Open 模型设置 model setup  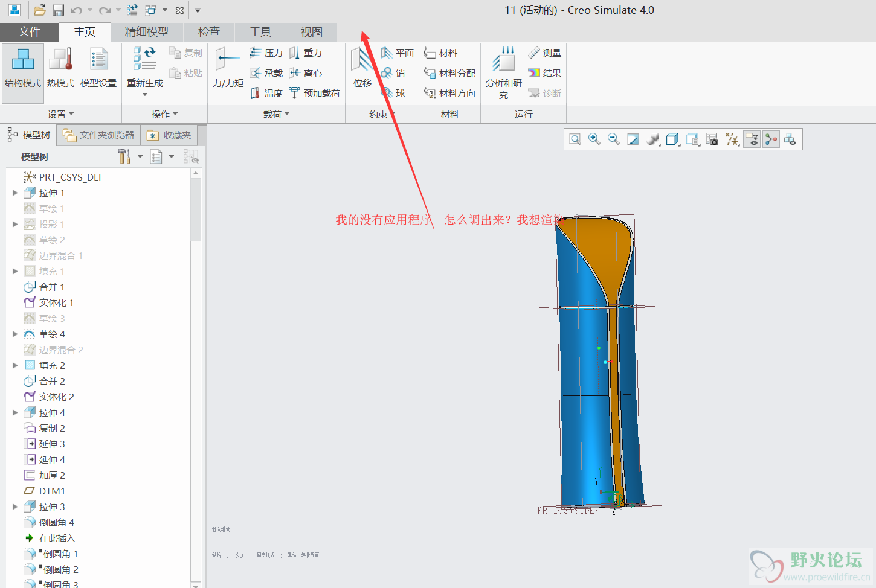click(98, 68)
